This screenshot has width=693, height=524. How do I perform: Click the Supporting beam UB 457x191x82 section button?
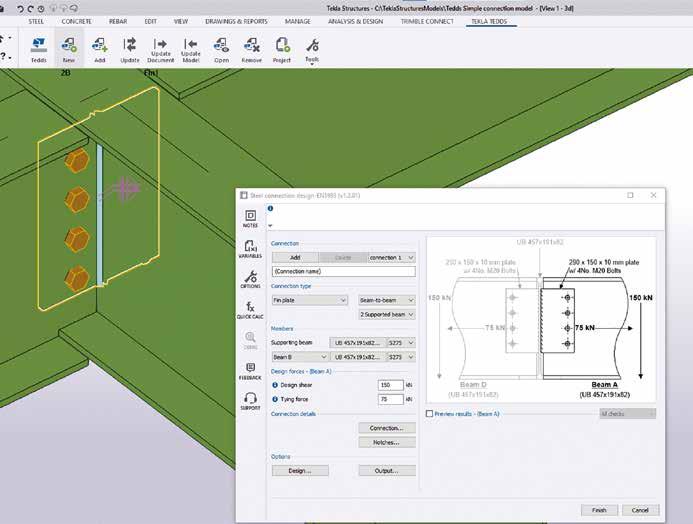coord(358,342)
